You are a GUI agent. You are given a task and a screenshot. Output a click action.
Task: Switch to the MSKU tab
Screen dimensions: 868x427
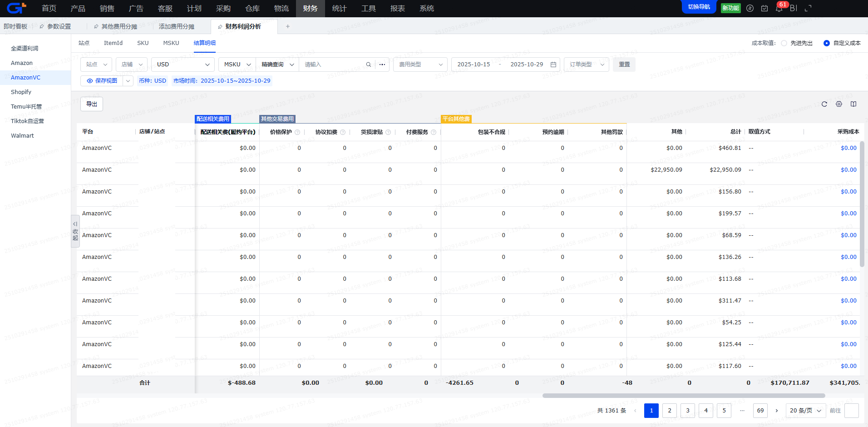click(x=171, y=43)
